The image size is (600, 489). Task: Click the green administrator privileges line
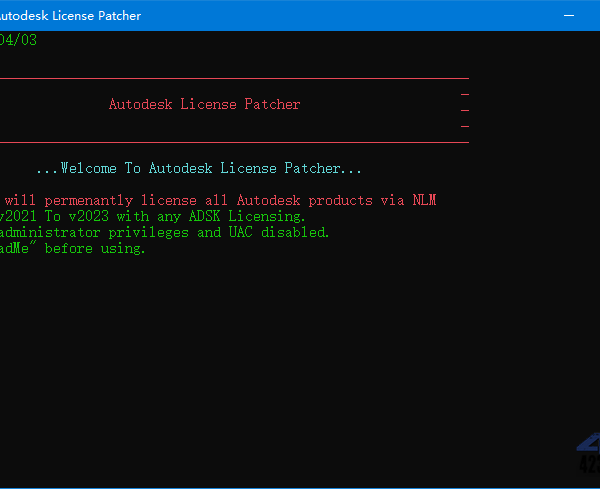tap(164, 232)
